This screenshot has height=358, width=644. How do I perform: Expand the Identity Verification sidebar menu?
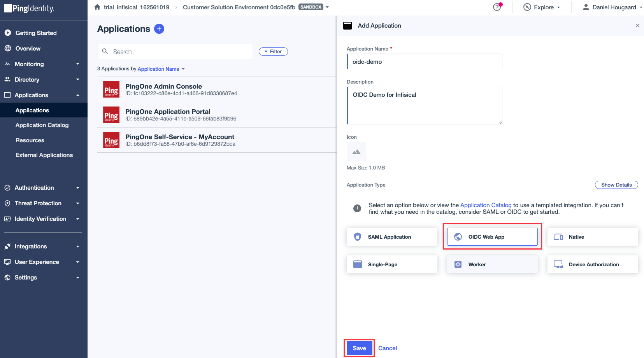pos(44,219)
